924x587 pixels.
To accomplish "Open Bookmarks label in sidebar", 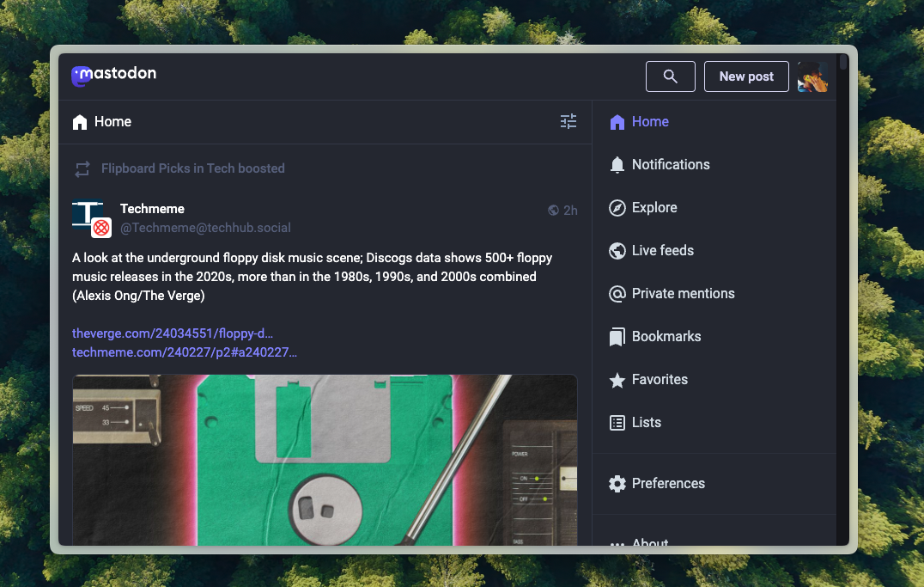I will [x=666, y=337].
